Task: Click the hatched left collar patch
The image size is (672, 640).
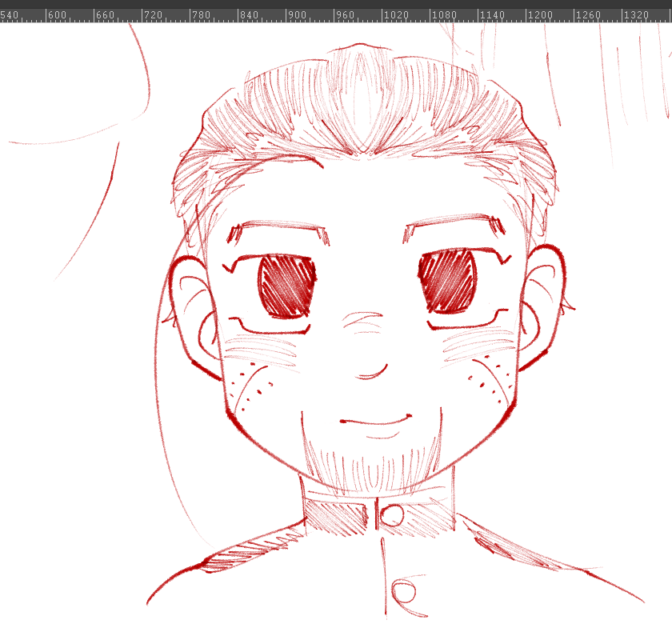Action: pos(335,518)
